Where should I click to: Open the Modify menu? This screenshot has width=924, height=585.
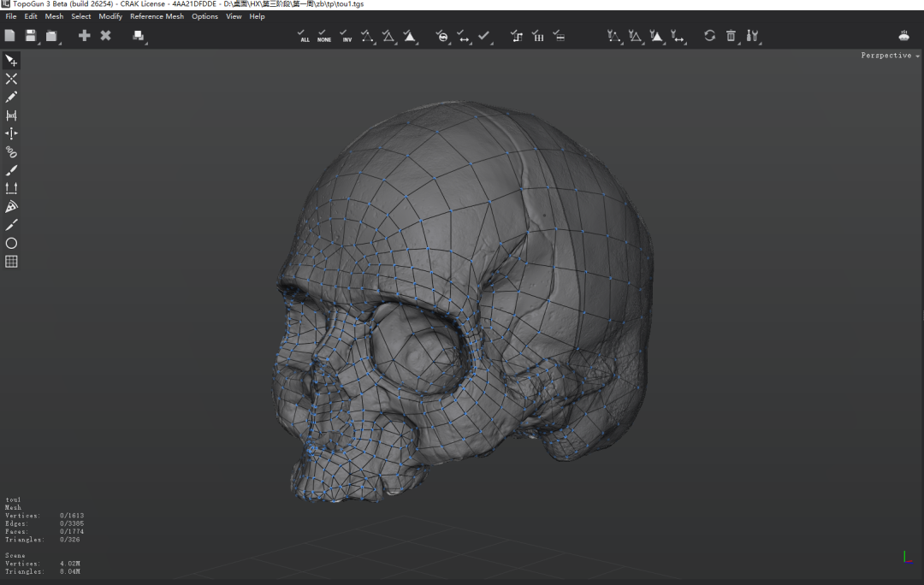(110, 16)
